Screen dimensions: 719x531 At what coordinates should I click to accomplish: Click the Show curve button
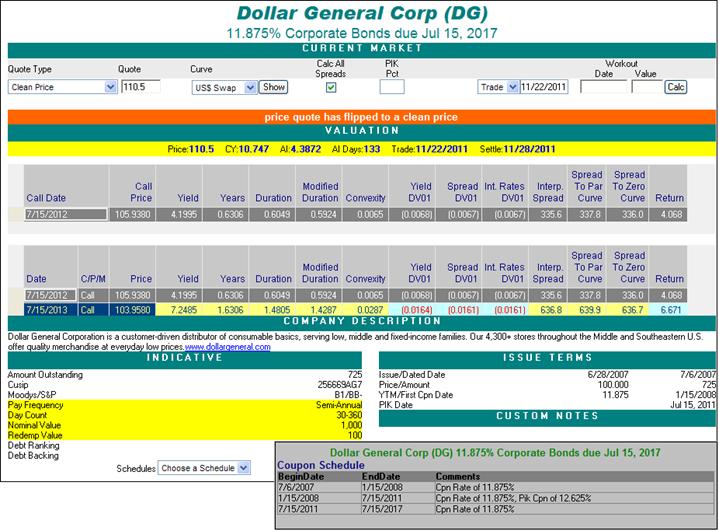pos(274,87)
